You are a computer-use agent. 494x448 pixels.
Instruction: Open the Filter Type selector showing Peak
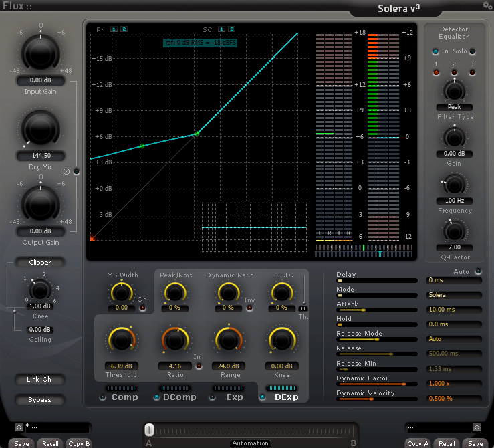[454, 107]
